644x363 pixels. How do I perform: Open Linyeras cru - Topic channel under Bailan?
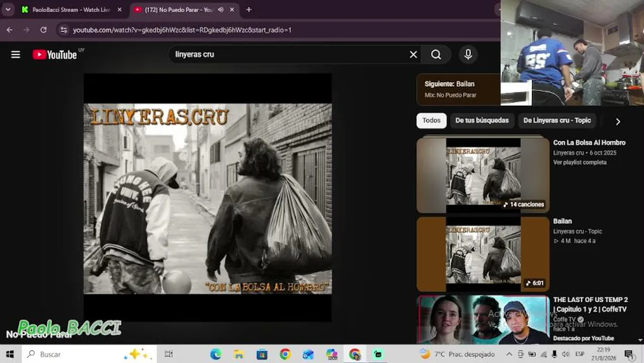tap(577, 231)
